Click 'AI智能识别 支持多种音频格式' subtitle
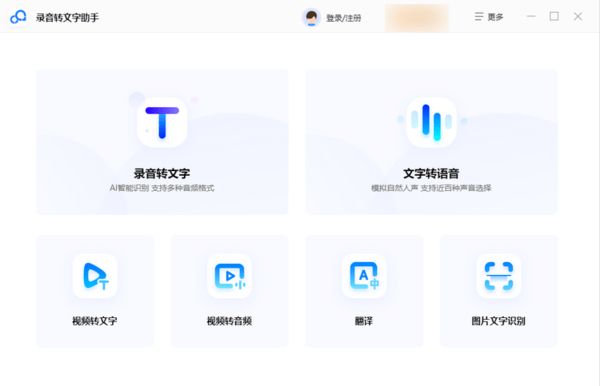The height and width of the screenshot is (386, 600). pos(162,188)
